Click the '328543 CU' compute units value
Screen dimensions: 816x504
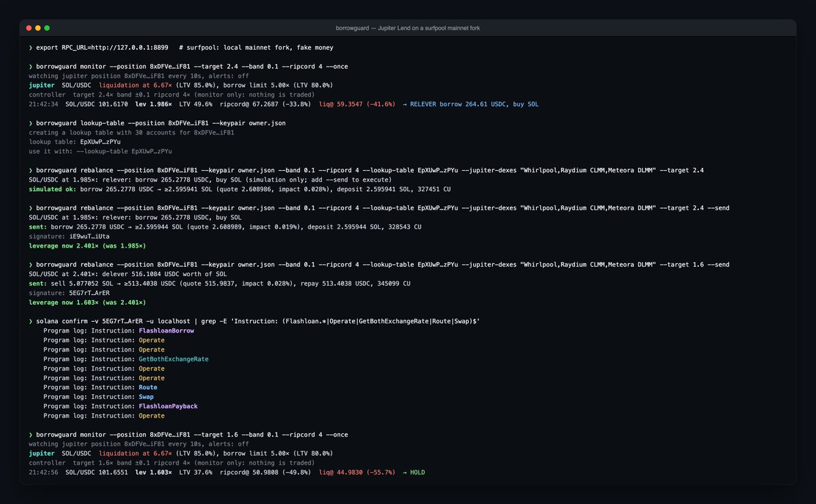tap(404, 226)
